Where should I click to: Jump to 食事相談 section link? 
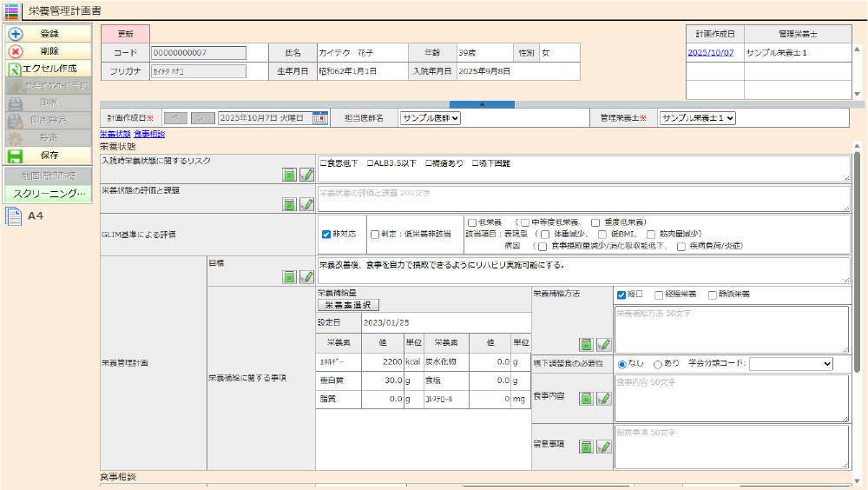[x=149, y=134]
